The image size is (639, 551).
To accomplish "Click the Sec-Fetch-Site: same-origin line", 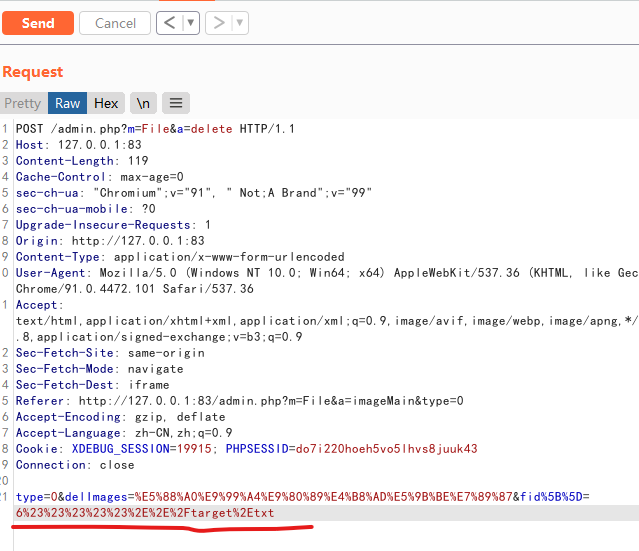I will click(110, 353).
